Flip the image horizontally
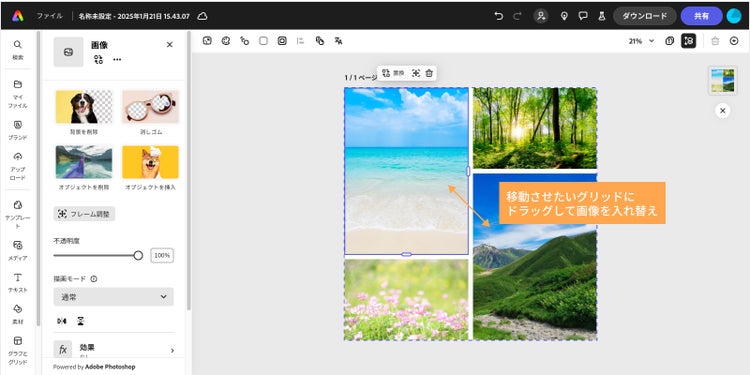The height and width of the screenshot is (375, 750). pyautogui.click(x=62, y=321)
